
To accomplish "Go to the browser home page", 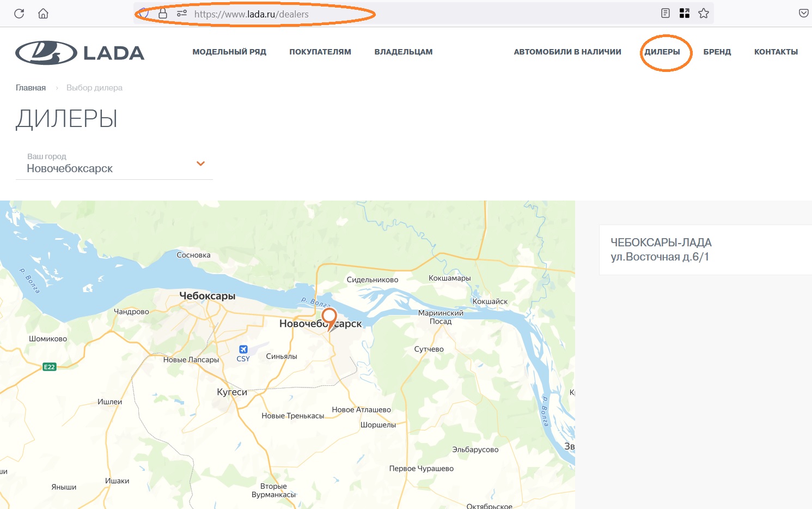I will pyautogui.click(x=43, y=14).
